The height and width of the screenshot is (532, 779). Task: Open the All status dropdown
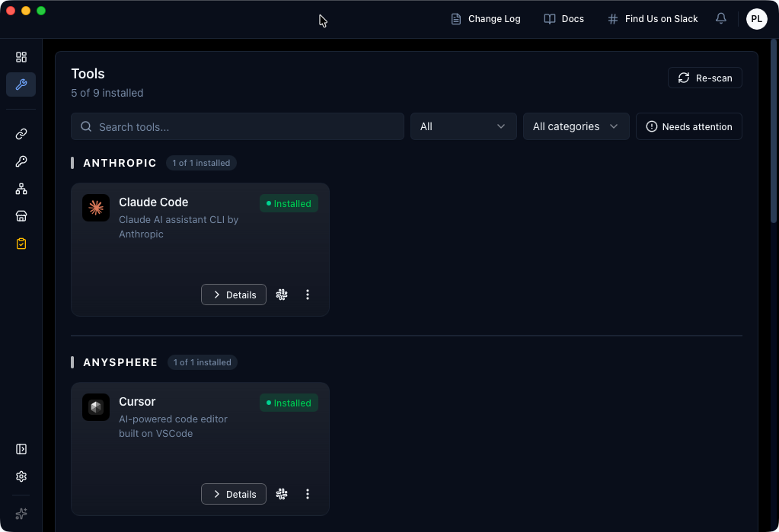point(463,126)
